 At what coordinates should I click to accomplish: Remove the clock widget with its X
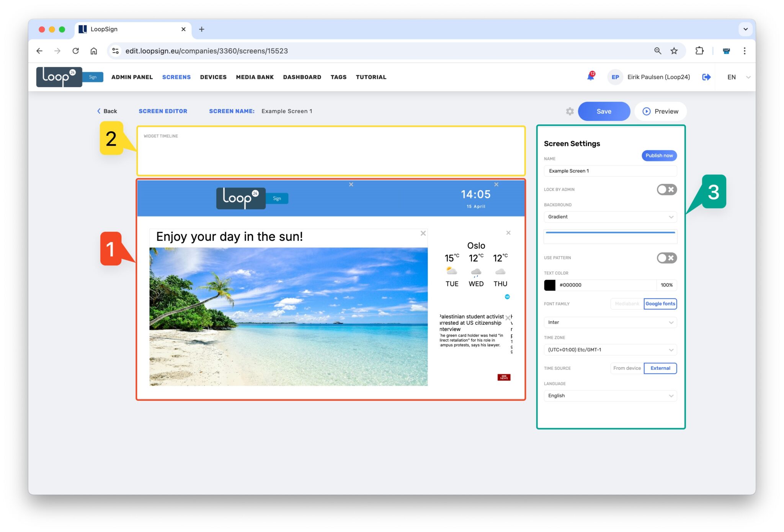(496, 184)
